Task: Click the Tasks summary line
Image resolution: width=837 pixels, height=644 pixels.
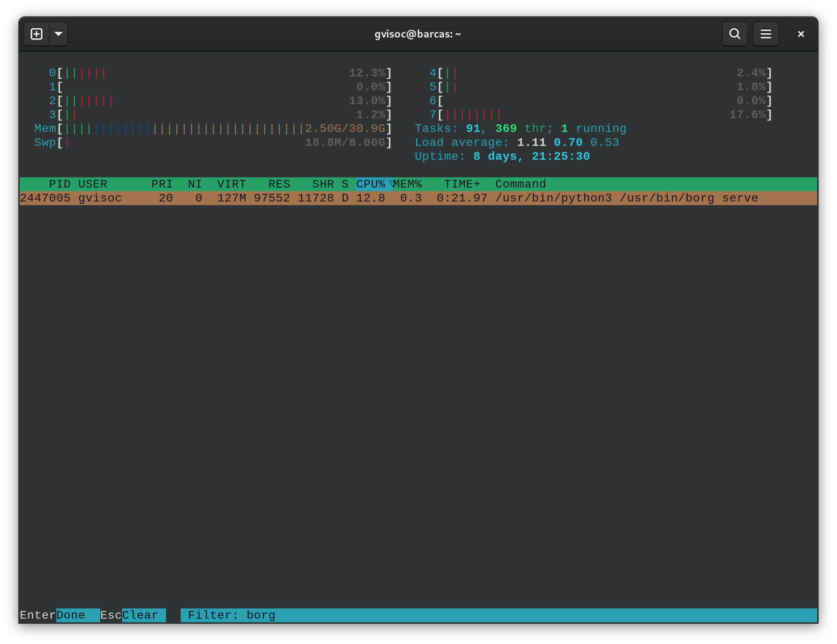Action: point(521,128)
